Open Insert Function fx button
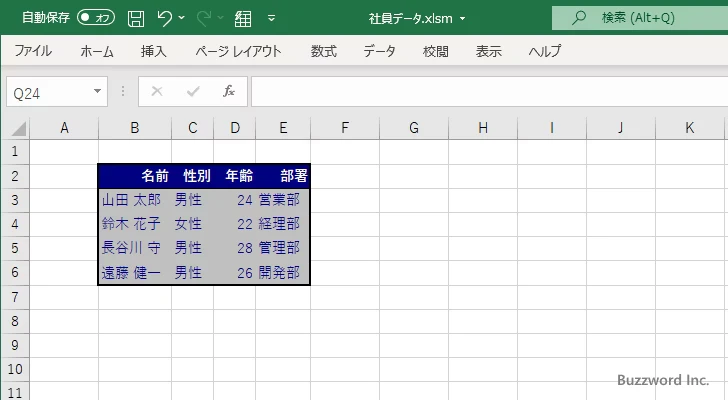 pyautogui.click(x=229, y=91)
